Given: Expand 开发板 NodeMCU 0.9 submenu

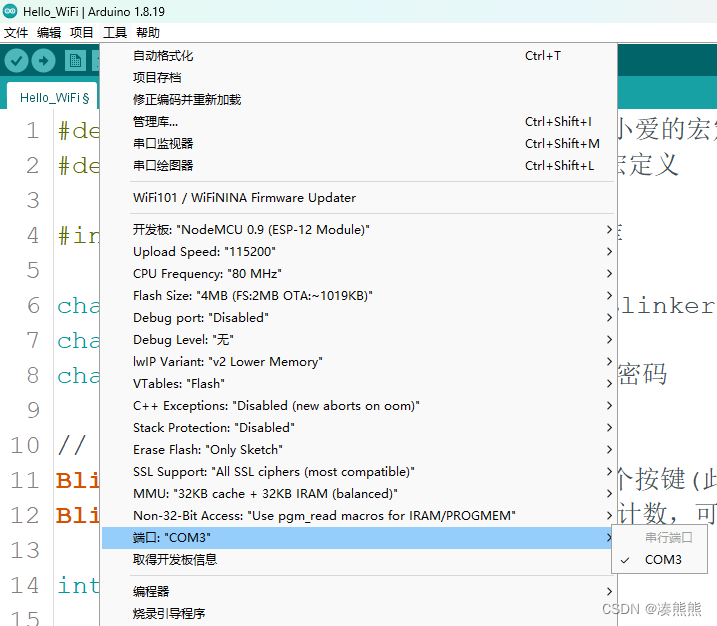Looking at the screenshot, I should (358, 230).
